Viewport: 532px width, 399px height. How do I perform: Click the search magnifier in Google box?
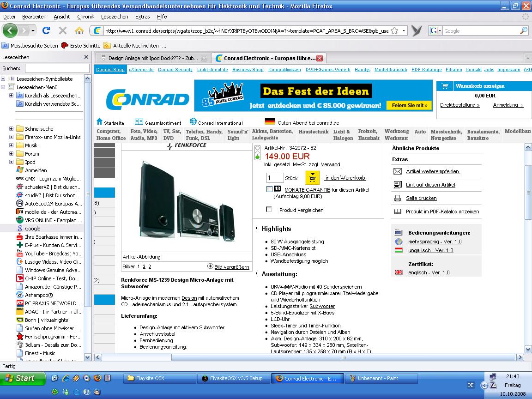[524, 31]
